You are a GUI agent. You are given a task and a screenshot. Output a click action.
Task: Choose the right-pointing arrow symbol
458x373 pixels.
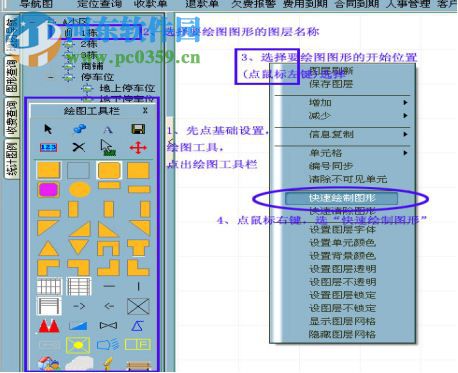pyautogui.click(x=79, y=306)
